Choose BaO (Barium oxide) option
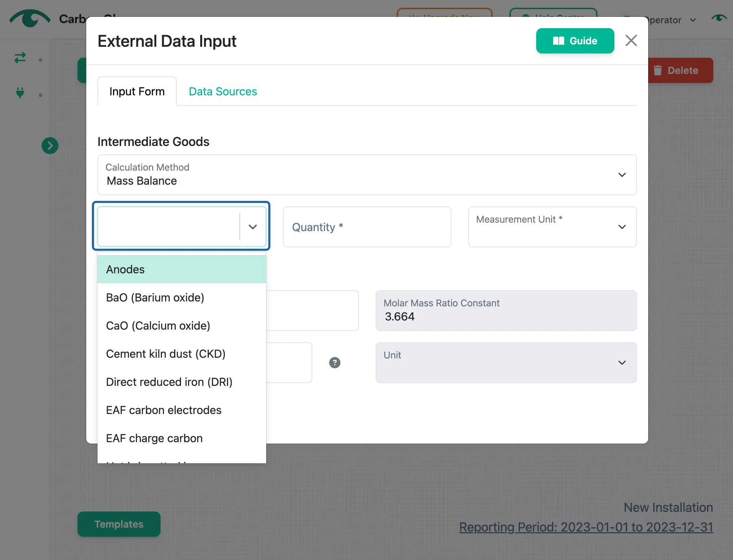Viewport: 733px width, 560px height. coord(182,297)
